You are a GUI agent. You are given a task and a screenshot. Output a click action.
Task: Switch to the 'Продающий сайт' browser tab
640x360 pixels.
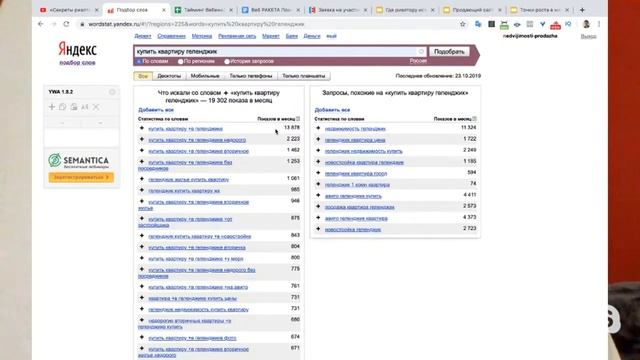[472, 10]
